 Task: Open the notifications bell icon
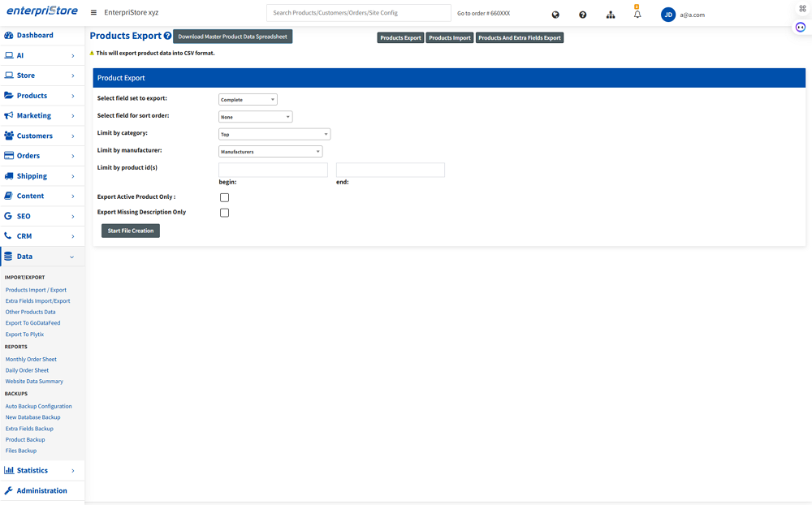tap(637, 15)
